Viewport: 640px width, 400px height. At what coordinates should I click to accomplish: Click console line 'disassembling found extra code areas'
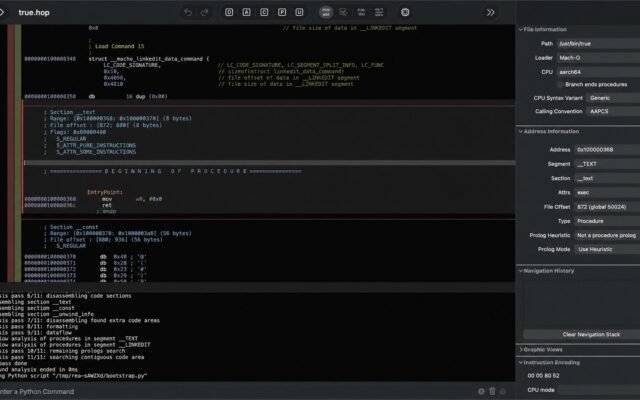(x=80, y=320)
